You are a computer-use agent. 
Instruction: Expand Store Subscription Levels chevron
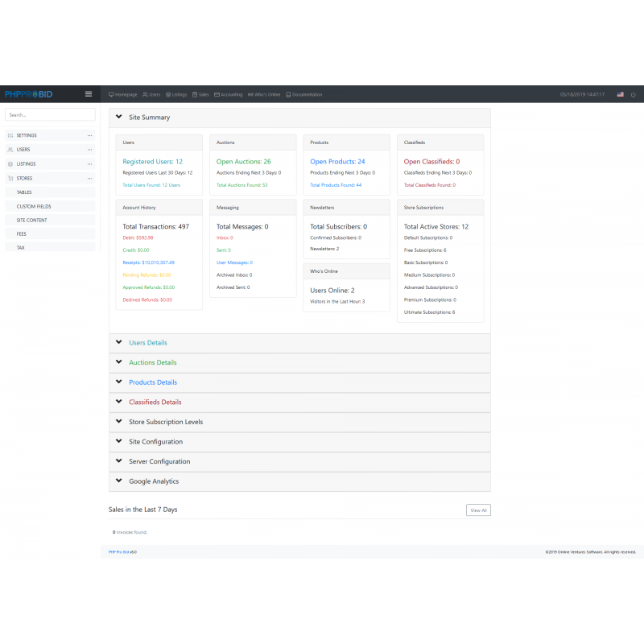[118, 421]
